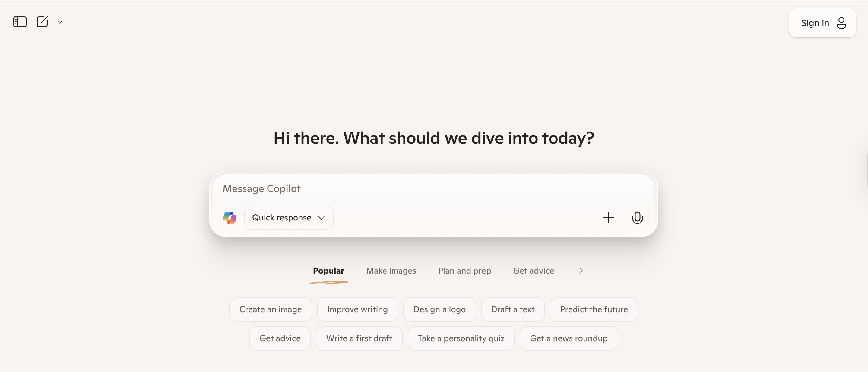Activate the microphone voice input
This screenshot has height=372, width=868.
tap(637, 217)
